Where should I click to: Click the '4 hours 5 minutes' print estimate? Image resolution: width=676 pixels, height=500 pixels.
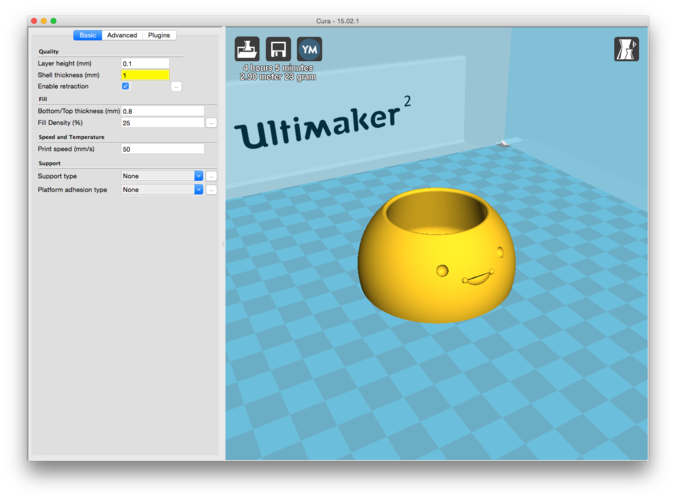tap(278, 68)
